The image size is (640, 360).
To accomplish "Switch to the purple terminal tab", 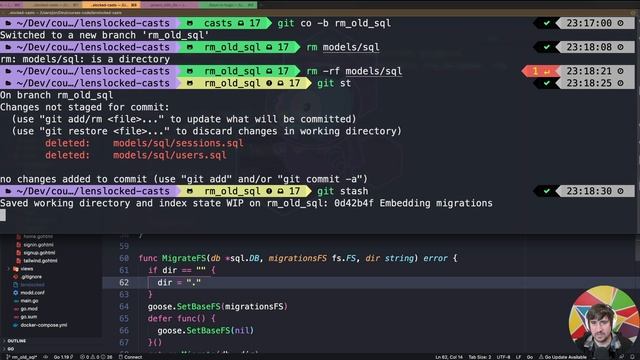I will pyautogui.click(x=169, y=5).
